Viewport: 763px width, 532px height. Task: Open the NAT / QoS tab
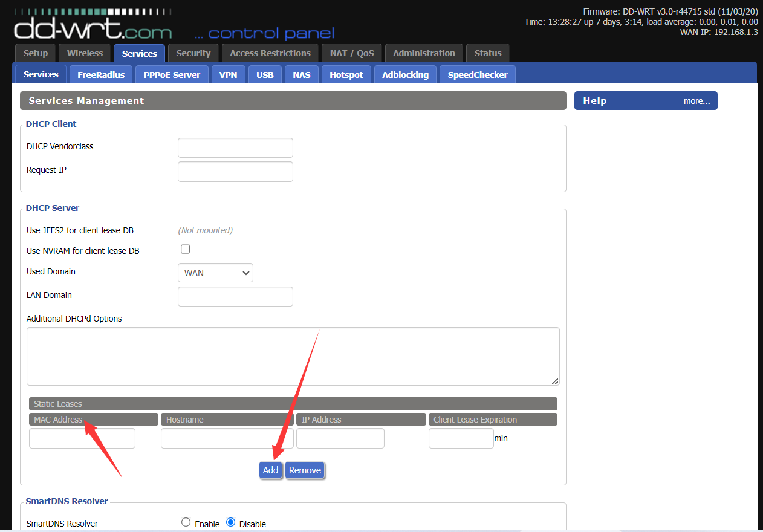tap(352, 53)
